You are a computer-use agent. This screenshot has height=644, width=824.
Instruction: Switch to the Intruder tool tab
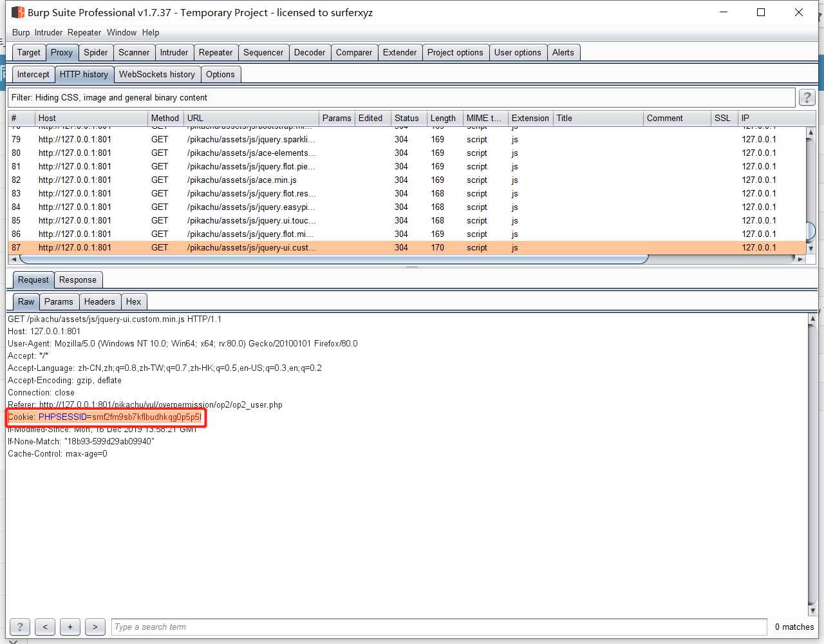pos(174,52)
